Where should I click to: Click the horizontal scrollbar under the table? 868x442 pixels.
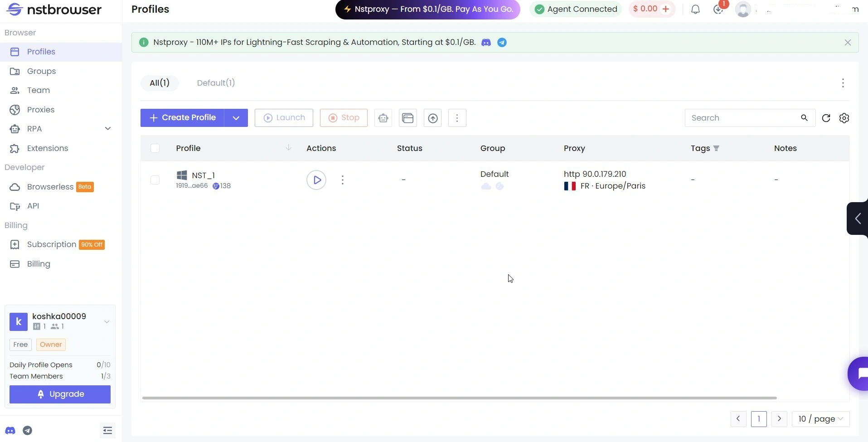(459, 398)
